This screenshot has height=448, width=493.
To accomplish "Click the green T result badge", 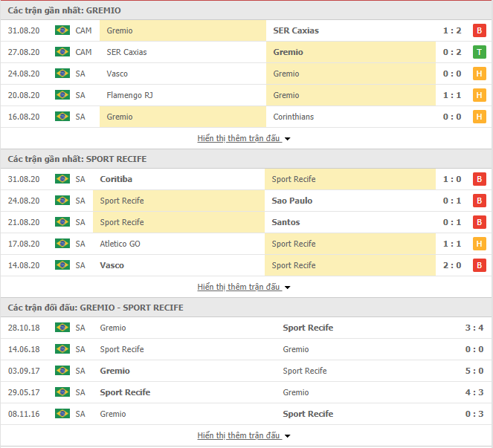I will pyautogui.click(x=479, y=52).
